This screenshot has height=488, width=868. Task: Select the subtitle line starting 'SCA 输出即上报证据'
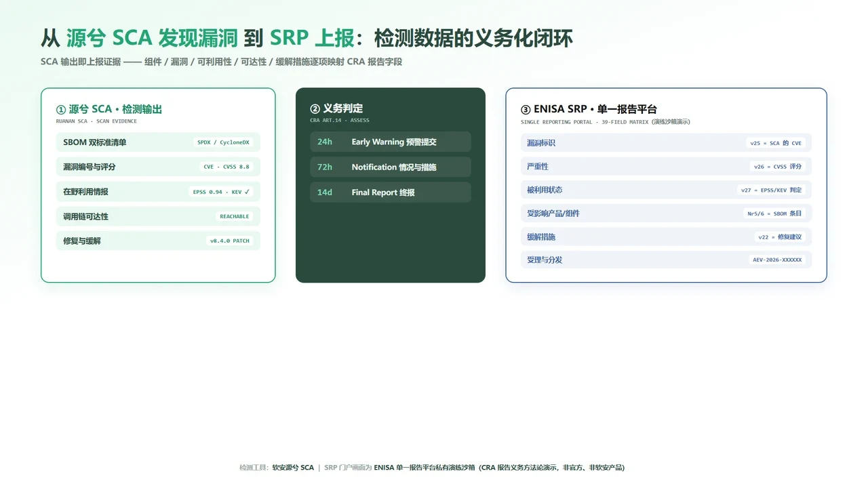222,62
